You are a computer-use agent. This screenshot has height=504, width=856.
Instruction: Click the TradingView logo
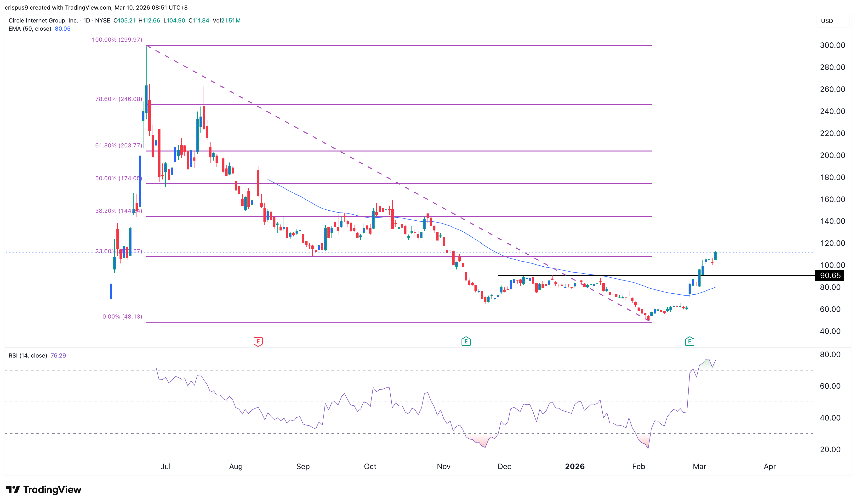tap(44, 489)
